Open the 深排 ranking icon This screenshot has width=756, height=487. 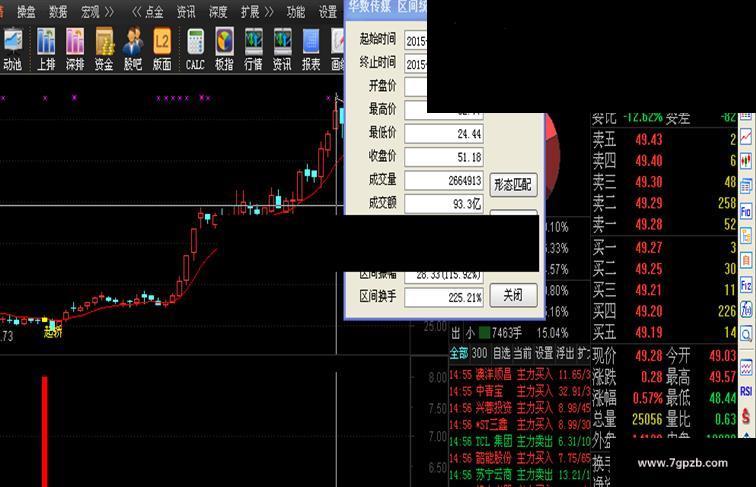click(75, 49)
